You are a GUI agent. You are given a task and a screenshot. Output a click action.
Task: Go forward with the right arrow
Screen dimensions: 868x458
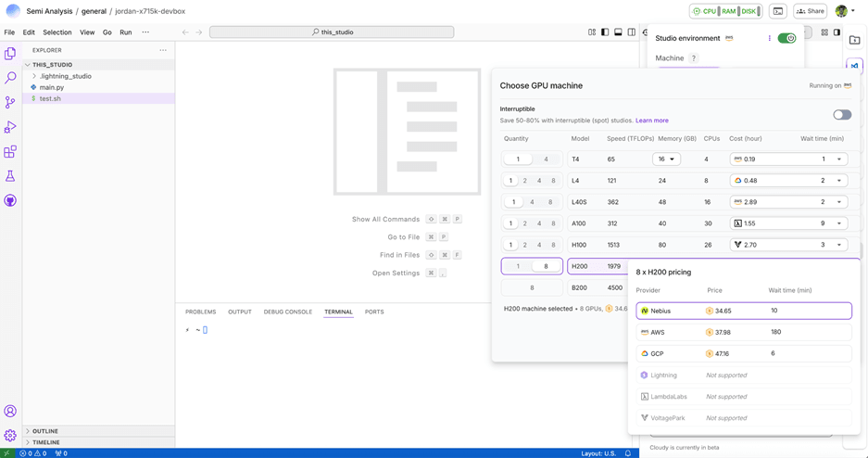(x=199, y=32)
